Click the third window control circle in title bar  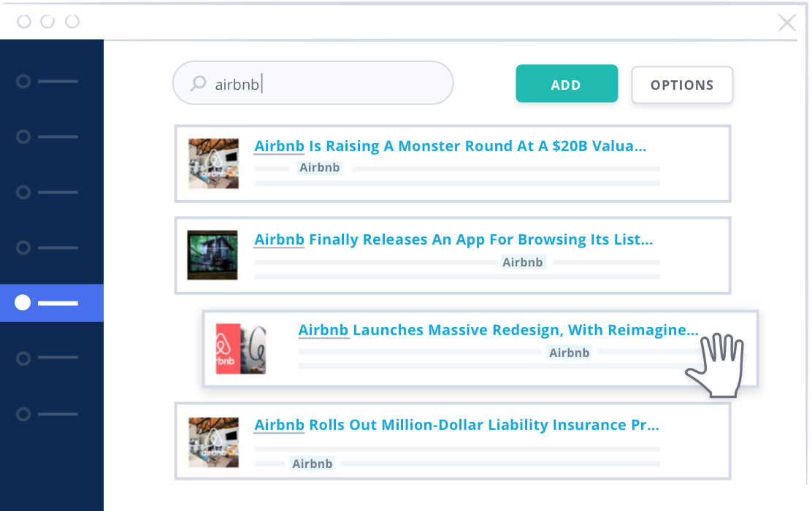(72, 21)
